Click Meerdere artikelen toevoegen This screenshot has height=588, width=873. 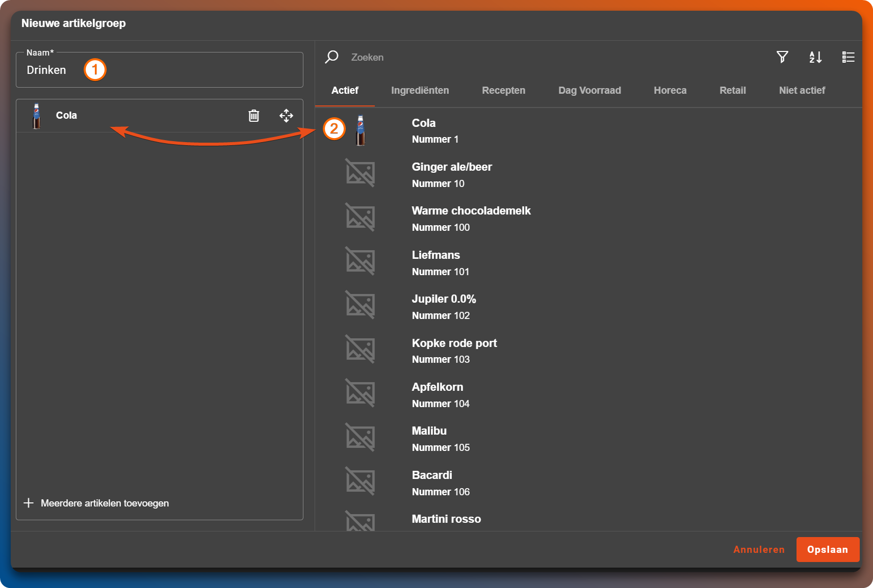click(x=105, y=503)
